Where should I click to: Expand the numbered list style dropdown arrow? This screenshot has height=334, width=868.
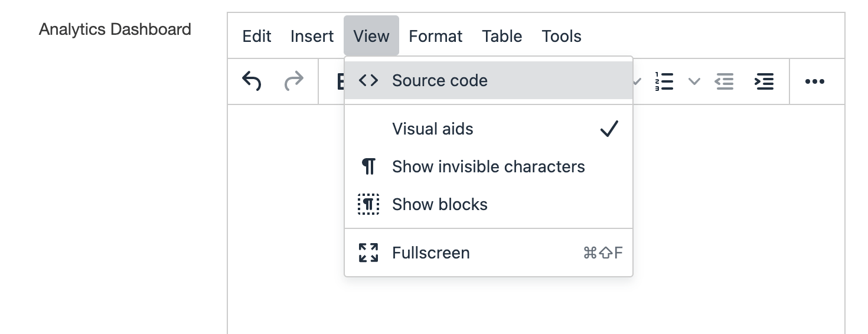[694, 81]
